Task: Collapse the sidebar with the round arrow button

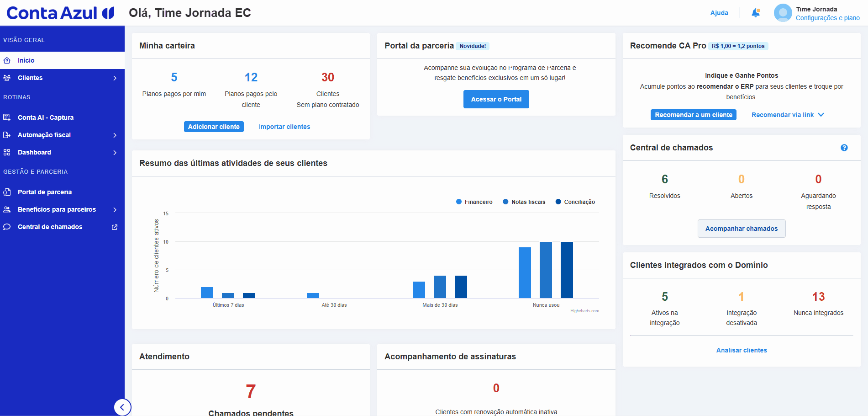Action: point(122,407)
